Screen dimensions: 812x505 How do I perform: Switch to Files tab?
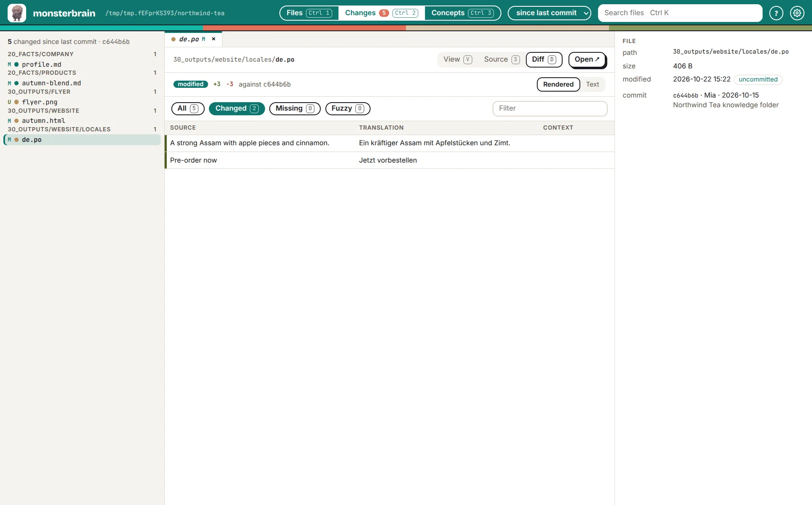click(x=309, y=13)
